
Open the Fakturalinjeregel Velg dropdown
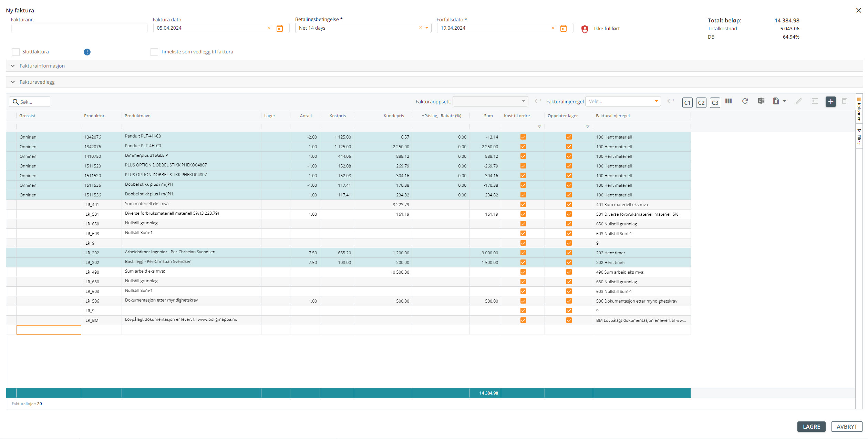657,101
